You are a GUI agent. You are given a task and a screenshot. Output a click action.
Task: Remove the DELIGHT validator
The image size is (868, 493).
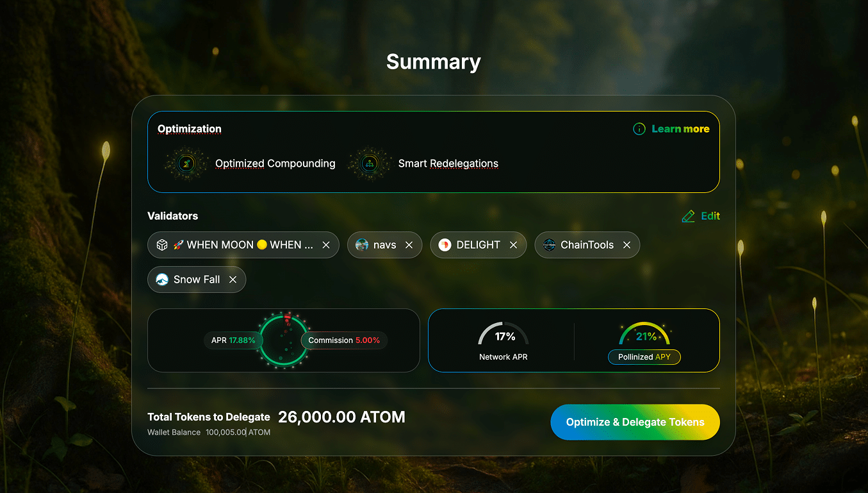[x=513, y=245]
